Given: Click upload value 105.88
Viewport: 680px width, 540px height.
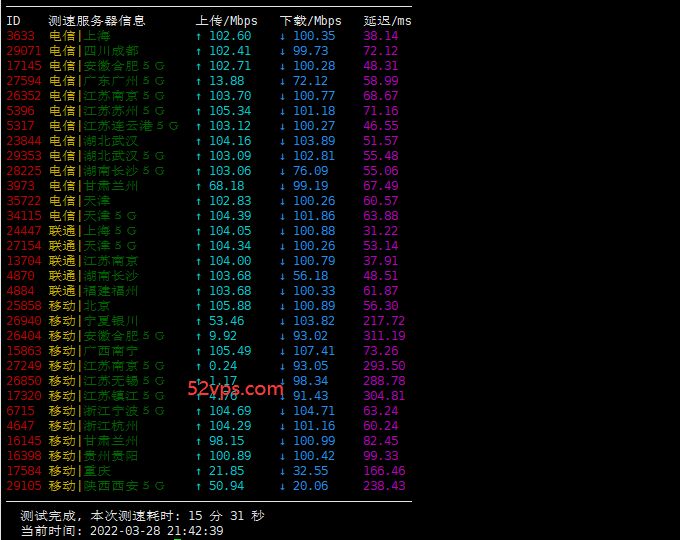Looking at the screenshot, I should (x=230, y=306).
